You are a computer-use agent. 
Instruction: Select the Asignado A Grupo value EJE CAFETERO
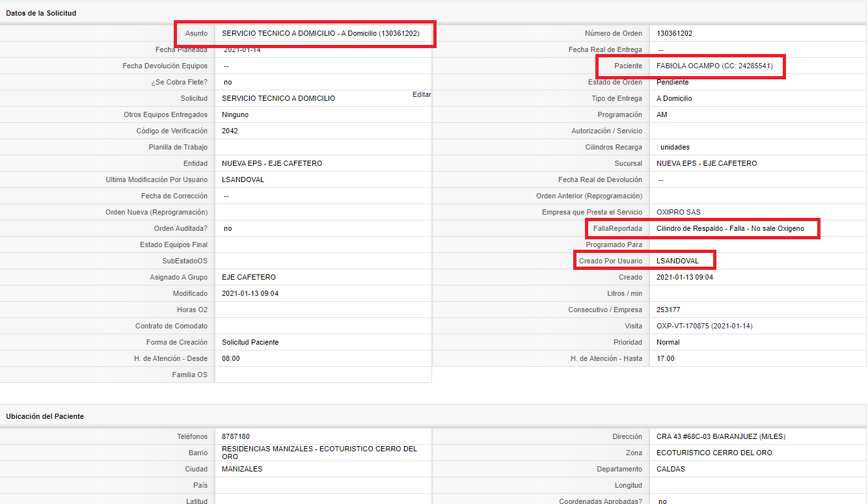tap(249, 277)
